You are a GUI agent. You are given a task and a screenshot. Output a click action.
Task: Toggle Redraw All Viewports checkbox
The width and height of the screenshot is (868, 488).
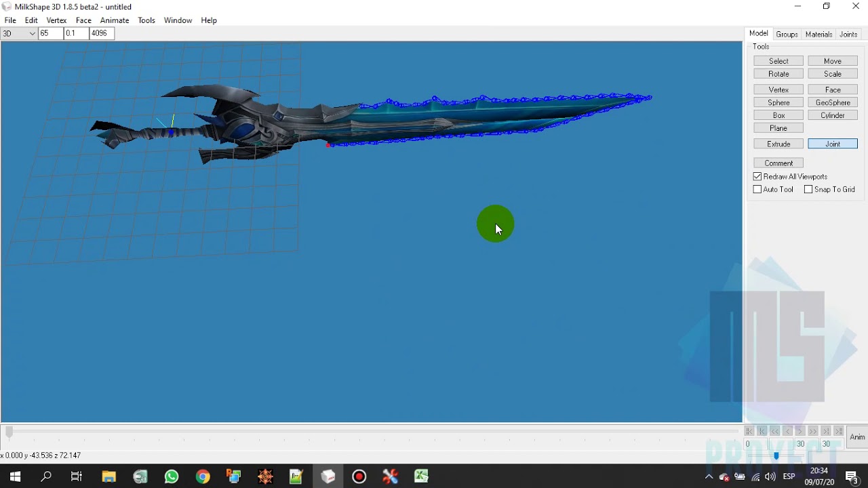click(757, 176)
